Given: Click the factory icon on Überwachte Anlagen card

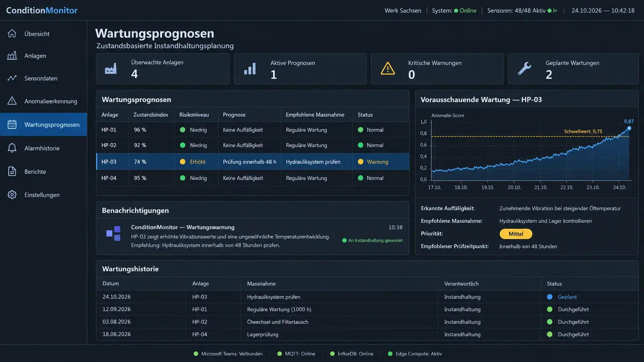Looking at the screenshot, I should click(x=111, y=68).
